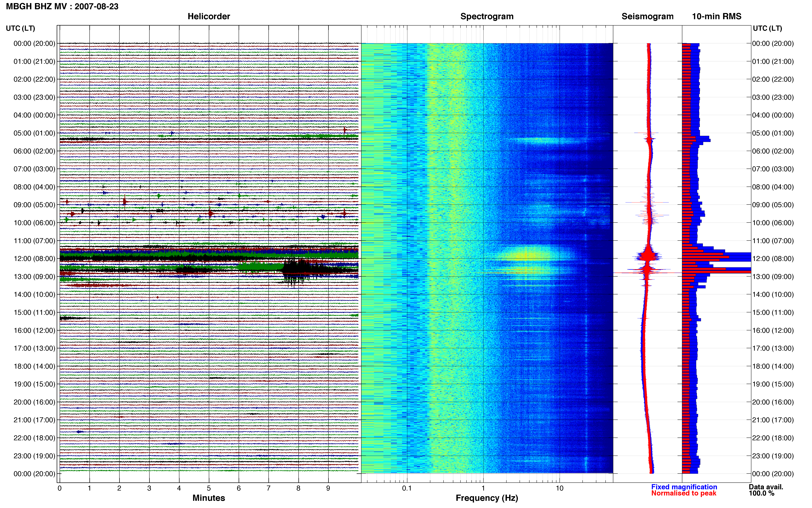The image size is (812, 508).
Task: Click '09:00 (05:00)' on the Helicorder time axis
Action: [34, 205]
